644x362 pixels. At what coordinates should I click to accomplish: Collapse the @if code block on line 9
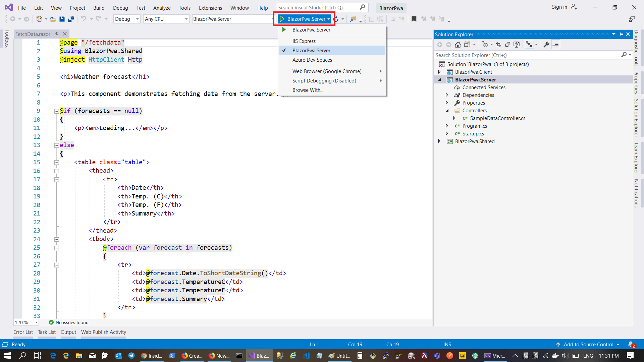point(57,111)
